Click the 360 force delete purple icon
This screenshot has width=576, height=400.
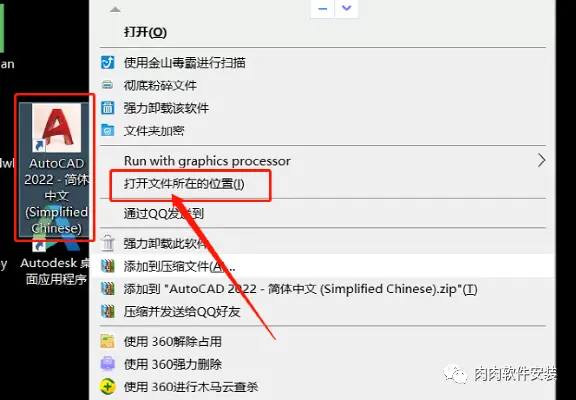pos(108,364)
